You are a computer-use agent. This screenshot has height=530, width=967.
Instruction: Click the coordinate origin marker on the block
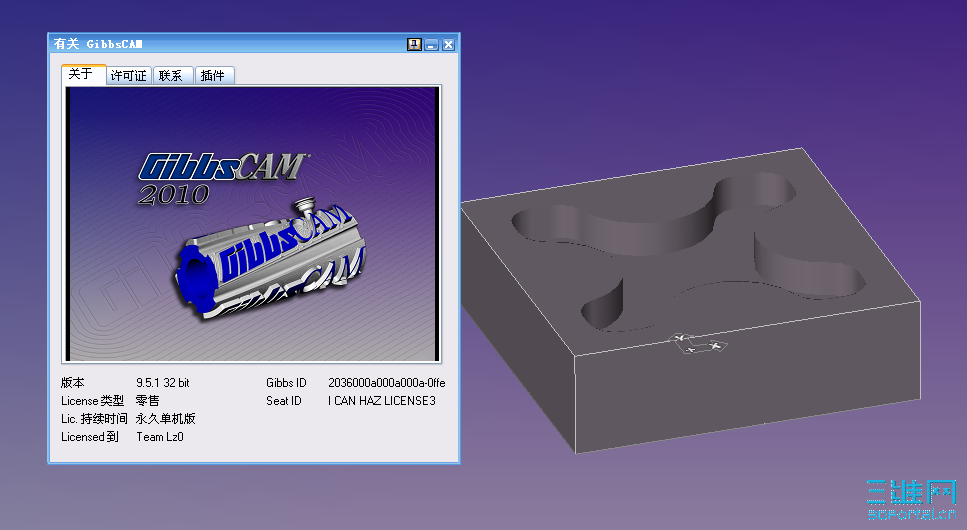click(x=697, y=344)
